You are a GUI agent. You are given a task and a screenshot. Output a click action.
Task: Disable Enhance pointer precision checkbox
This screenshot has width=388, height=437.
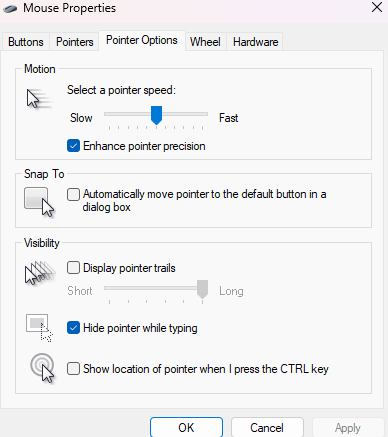pos(73,146)
